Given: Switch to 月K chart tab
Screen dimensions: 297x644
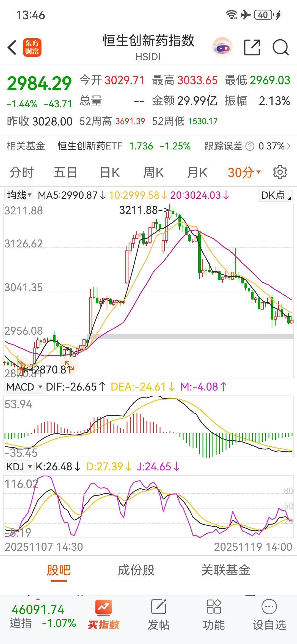Looking at the screenshot, I should coord(197,173).
